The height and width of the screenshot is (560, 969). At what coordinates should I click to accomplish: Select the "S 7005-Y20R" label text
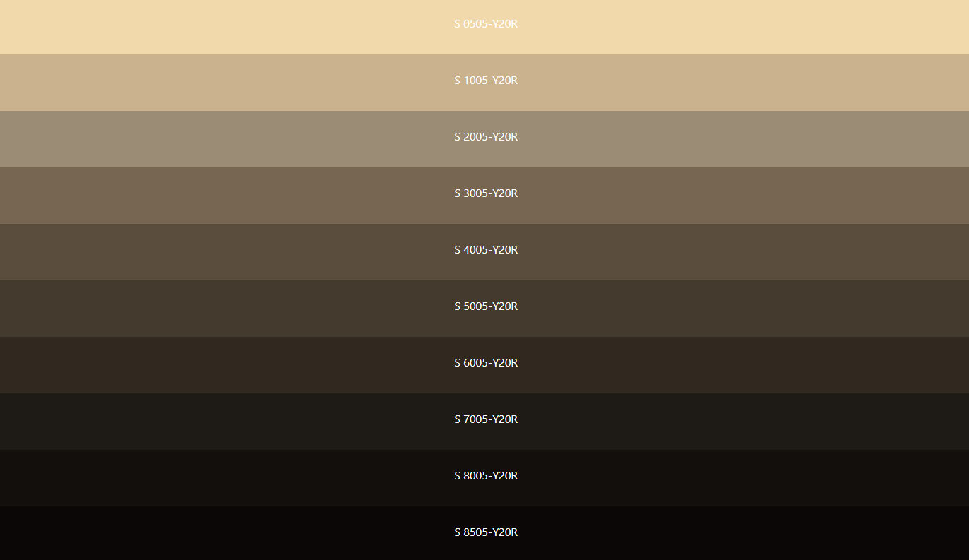pos(485,419)
